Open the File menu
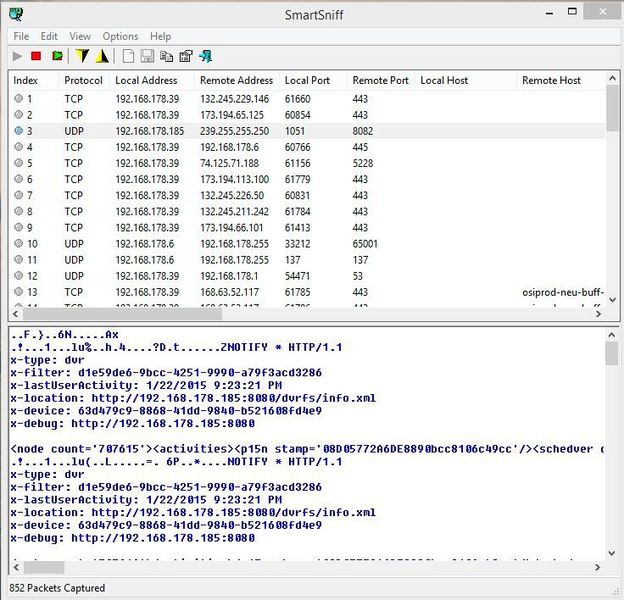 click(x=21, y=36)
